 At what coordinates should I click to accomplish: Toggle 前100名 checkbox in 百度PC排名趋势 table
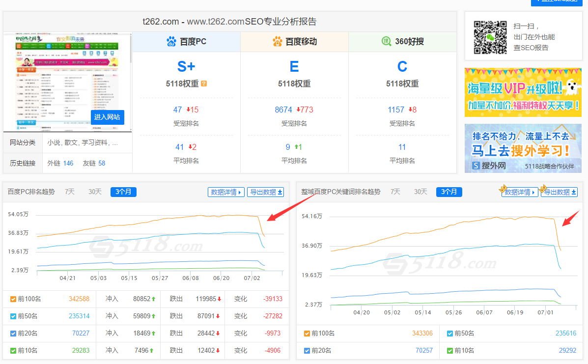pos(13,299)
